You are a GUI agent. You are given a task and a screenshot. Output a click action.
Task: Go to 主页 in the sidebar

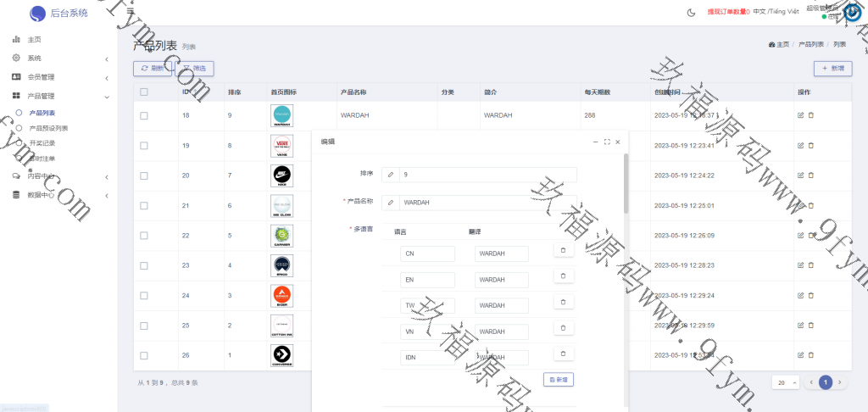tap(34, 40)
